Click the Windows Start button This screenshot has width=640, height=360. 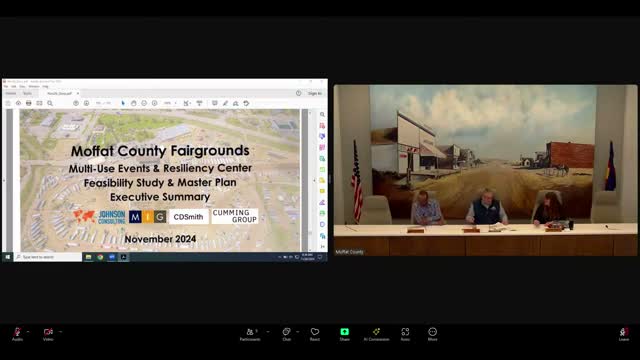[7, 257]
